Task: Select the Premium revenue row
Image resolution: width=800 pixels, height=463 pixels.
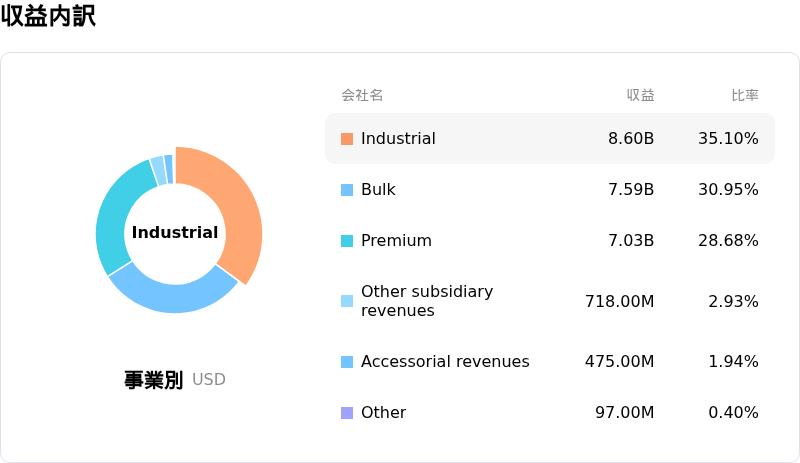Action: [550, 241]
